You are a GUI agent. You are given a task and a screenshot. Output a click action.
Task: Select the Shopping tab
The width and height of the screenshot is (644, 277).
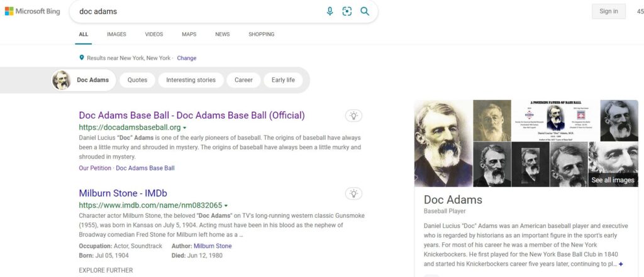[261, 34]
